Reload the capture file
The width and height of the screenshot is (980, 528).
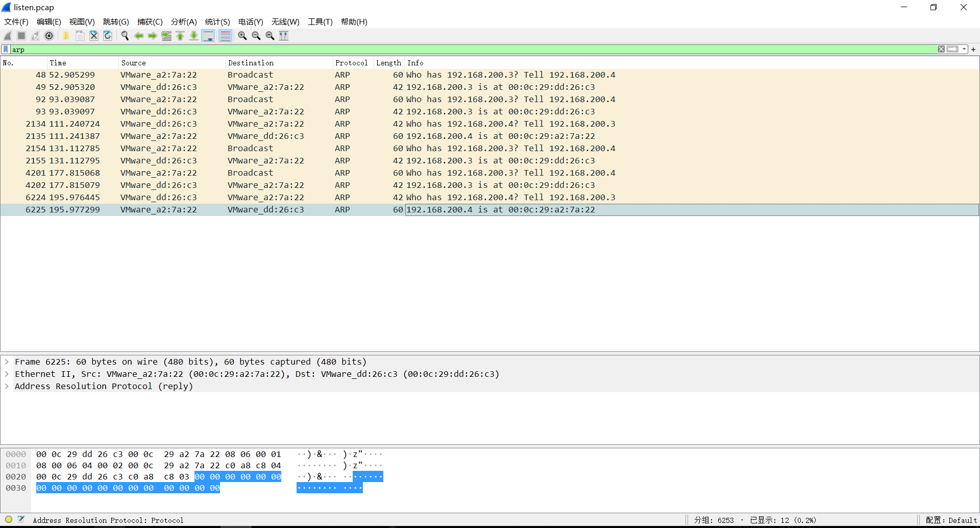108,36
